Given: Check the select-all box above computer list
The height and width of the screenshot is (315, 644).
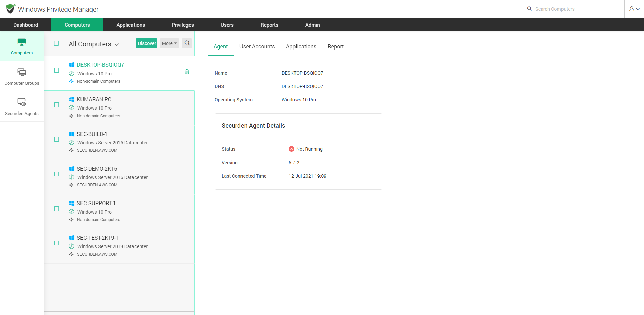Looking at the screenshot, I should (x=56, y=43).
